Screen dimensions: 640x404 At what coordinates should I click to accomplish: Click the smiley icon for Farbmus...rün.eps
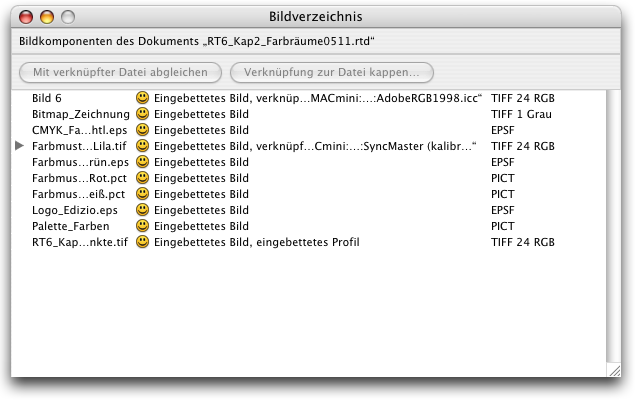pos(143,162)
